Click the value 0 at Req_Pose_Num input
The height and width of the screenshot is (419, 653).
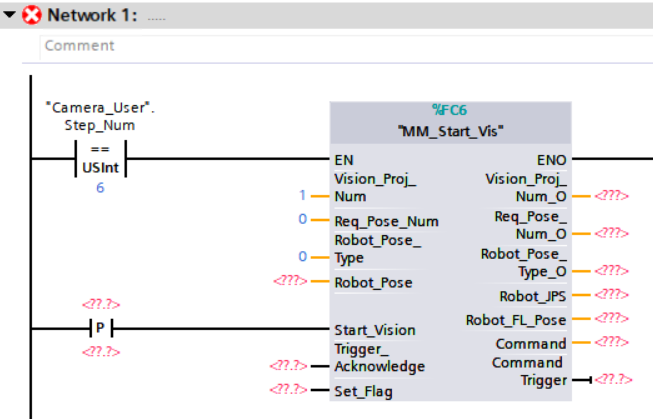coord(303,219)
